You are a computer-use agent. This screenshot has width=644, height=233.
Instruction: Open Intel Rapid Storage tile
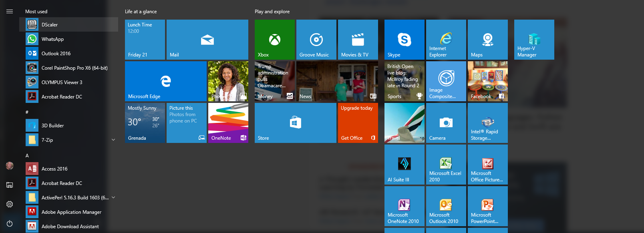pos(488,123)
